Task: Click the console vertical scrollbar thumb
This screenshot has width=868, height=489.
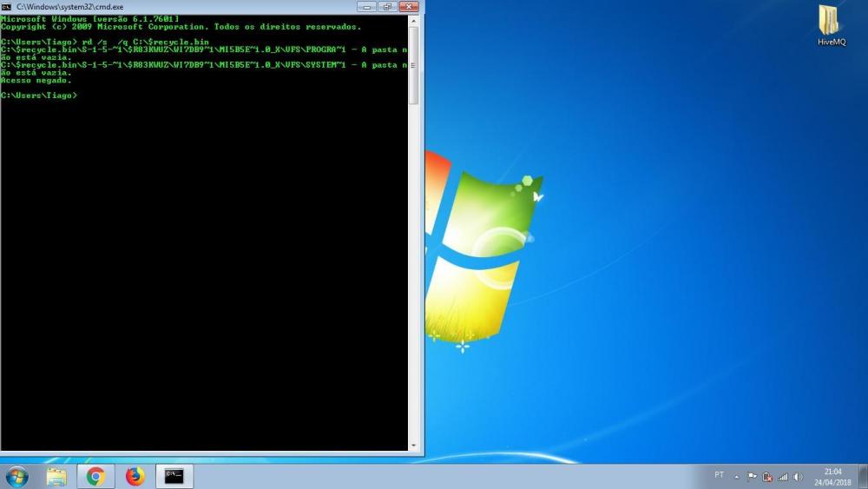Action: (x=413, y=65)
